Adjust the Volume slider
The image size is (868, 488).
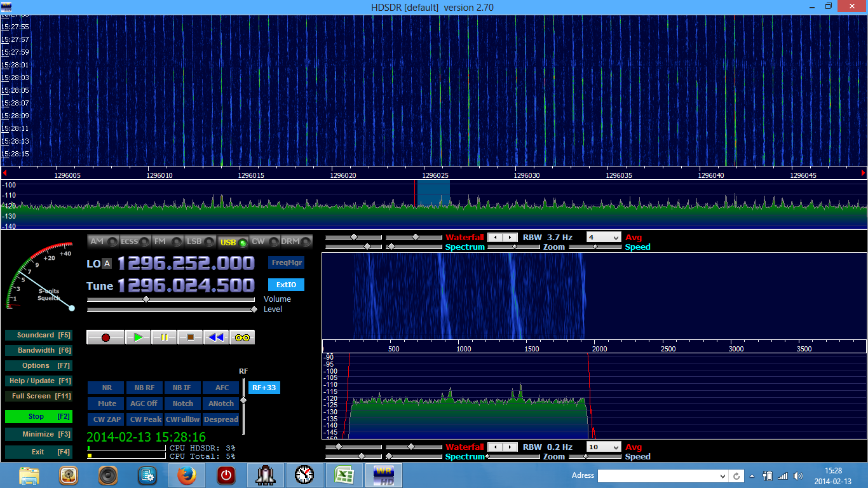pyautogui.click(x=172, y=299)
